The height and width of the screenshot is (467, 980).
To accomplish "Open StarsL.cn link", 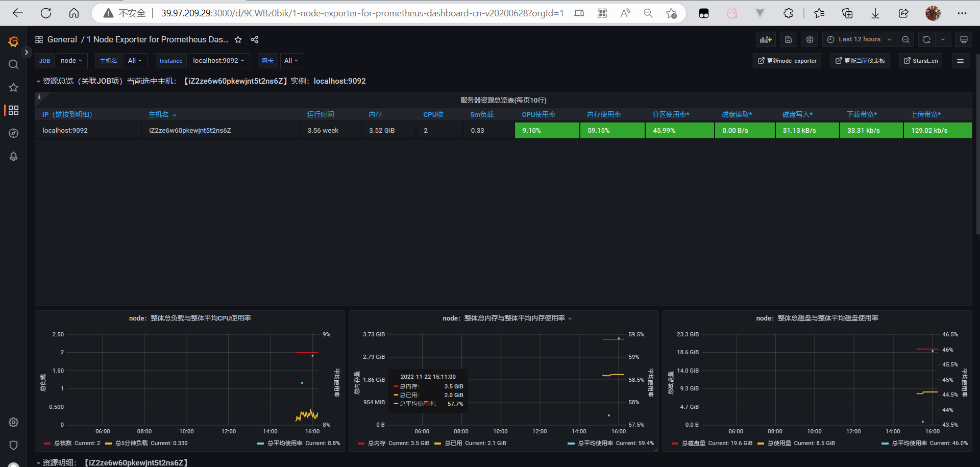I will pos(921,61).
